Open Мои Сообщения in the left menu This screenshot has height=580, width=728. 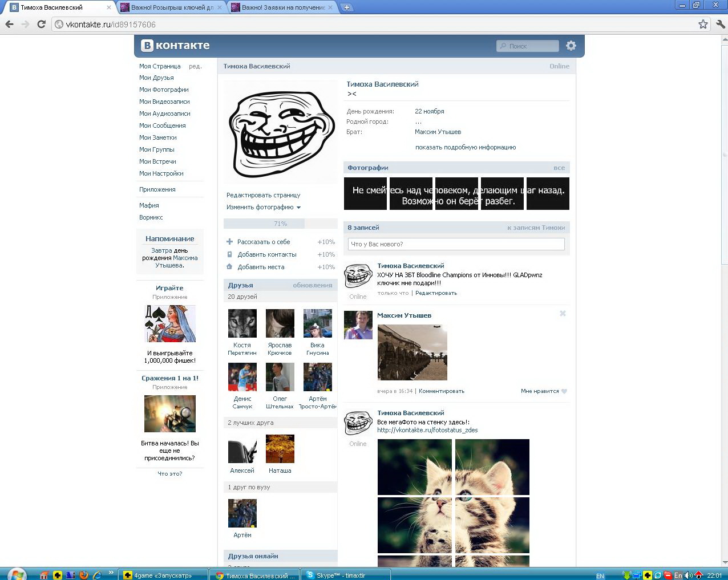pyautogui.click(x=163, y=125)
